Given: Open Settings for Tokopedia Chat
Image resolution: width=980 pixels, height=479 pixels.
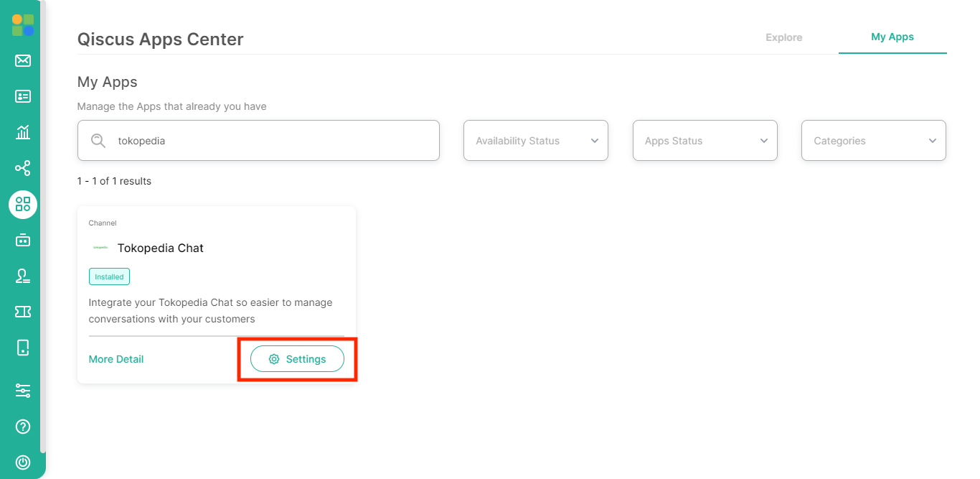Looking at the screenshot, I should click(297, 359).
